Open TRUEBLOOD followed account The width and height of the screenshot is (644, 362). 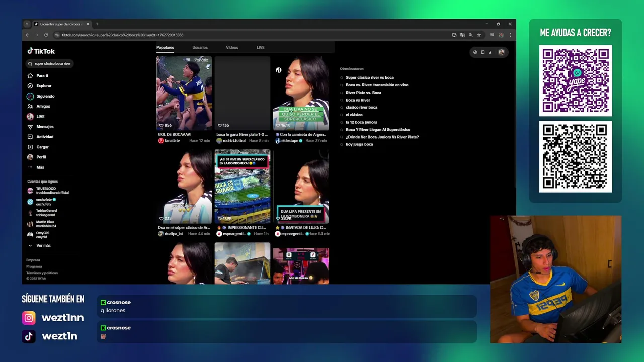(x=48, y=191)
